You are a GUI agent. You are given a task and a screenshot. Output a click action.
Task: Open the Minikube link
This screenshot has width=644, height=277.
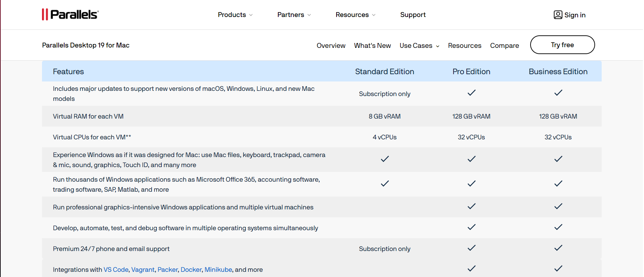coord(218,269)
